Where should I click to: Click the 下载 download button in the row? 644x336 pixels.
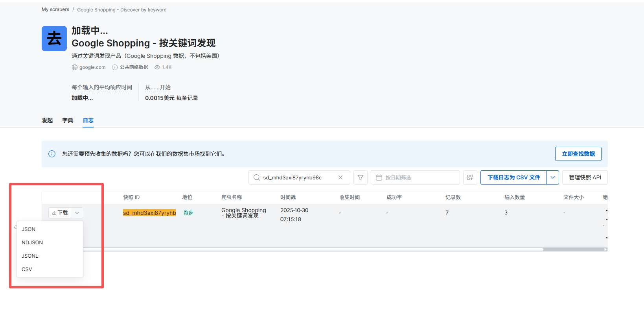point(60,212)
